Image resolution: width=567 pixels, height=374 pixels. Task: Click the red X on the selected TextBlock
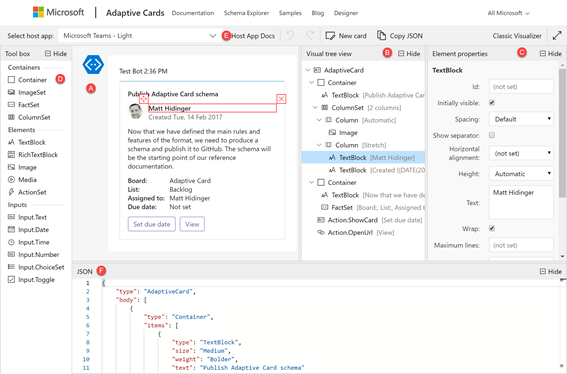coord(281,99)
